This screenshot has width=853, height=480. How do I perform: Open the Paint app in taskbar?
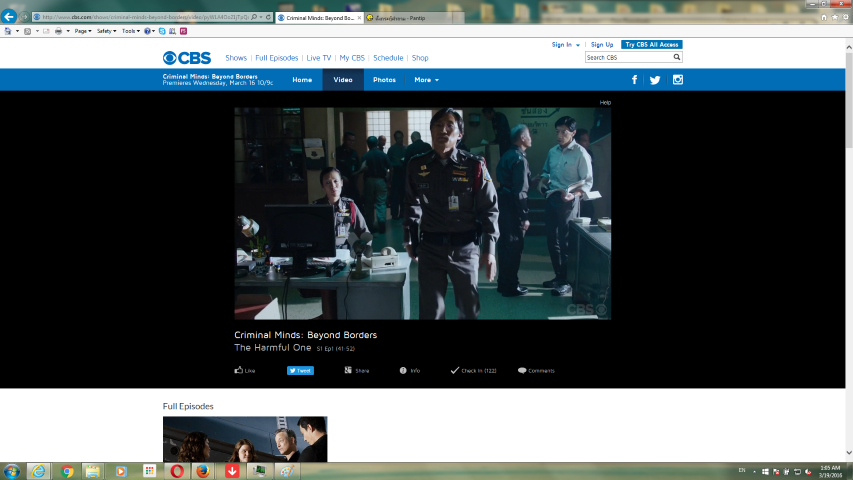287,471
